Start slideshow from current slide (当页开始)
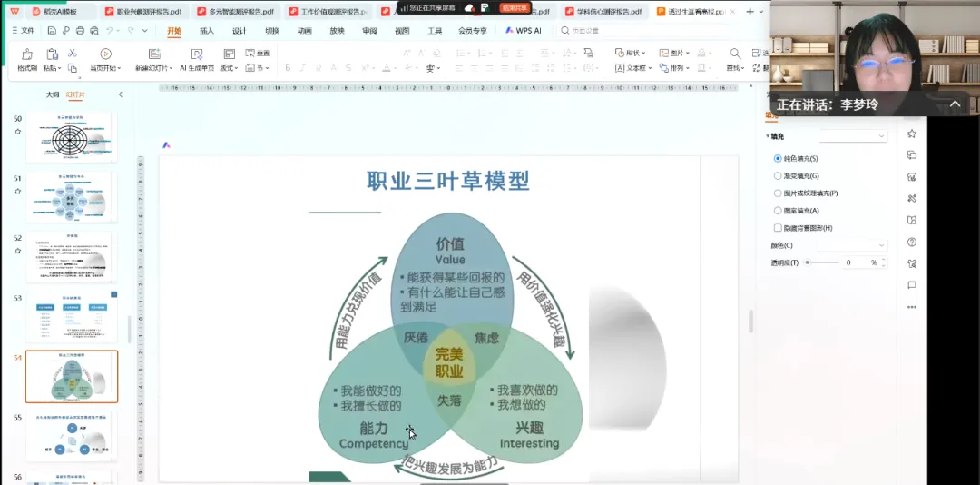This screenshot has width=980, height=485. pos(105,60)
